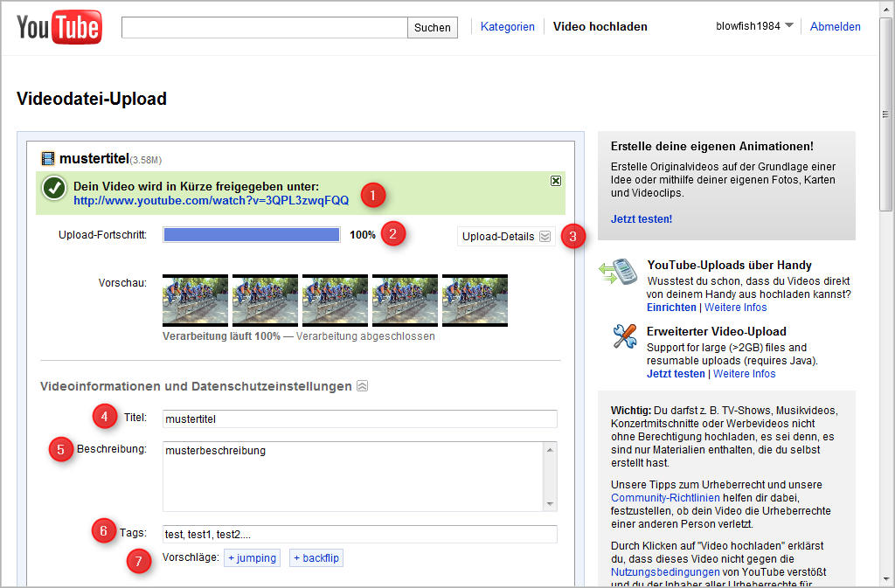This screenshot has width=895, height=588.
Task: Select the first preview thumbnail
Action: coord(195,301)
